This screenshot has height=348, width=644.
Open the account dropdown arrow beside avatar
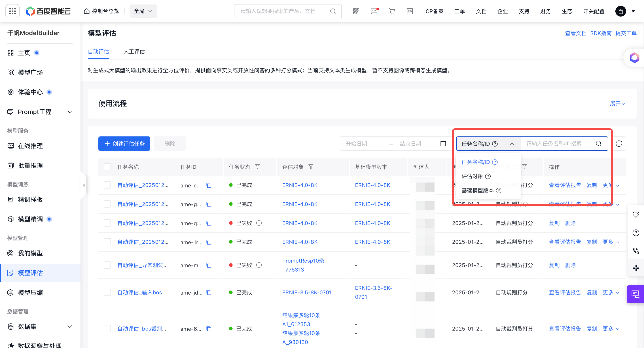[x=633, y=11]
